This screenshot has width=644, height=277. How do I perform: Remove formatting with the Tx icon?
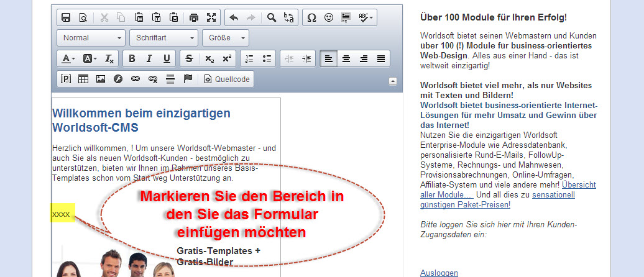109,58
